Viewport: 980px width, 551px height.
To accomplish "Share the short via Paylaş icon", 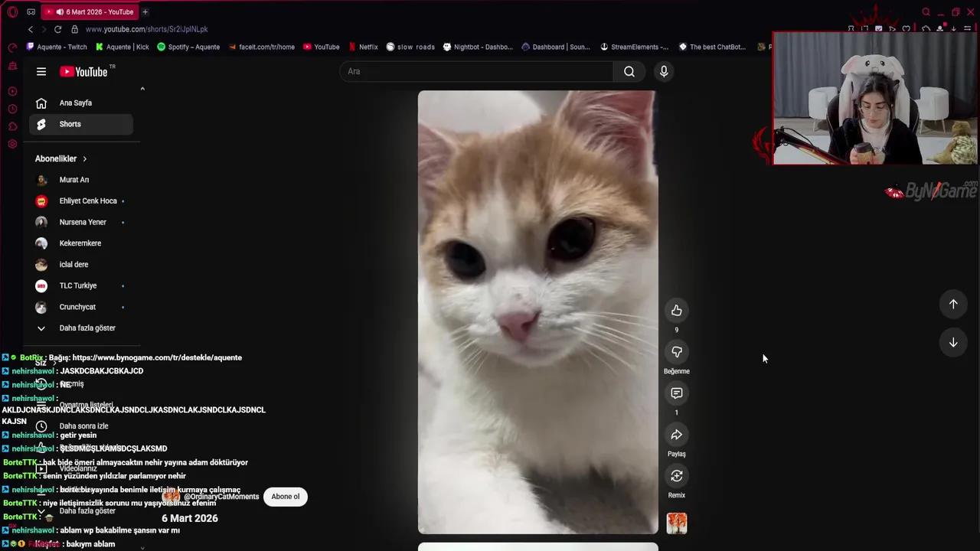I will pyautogui.click(x=676, y=434).
